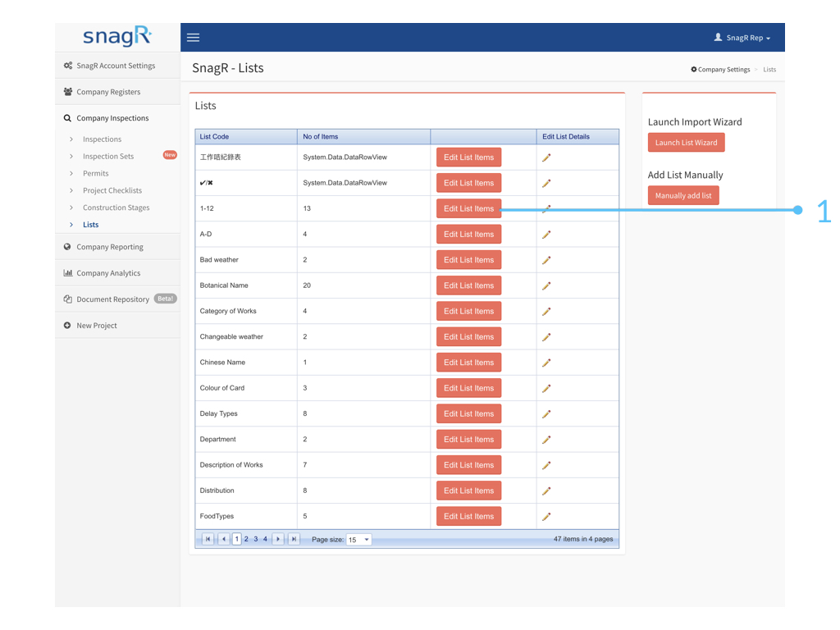Click the pencil icon for Chinese Name
The height and width of the screenshot is (630, 840).
546,363
